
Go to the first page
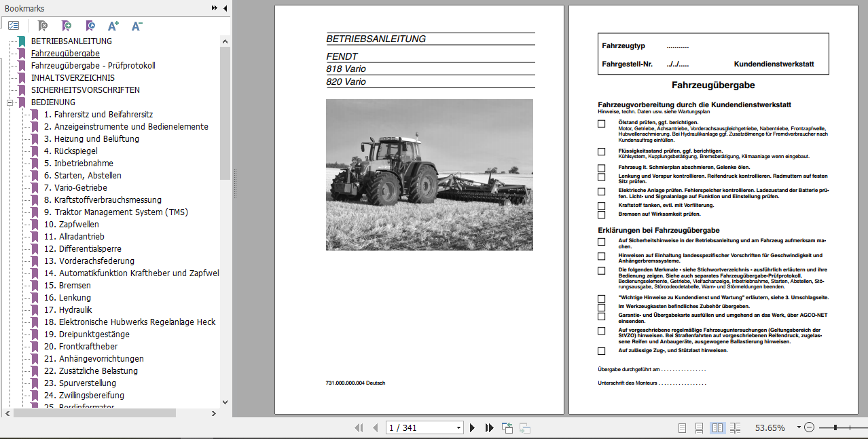point(359,427)
